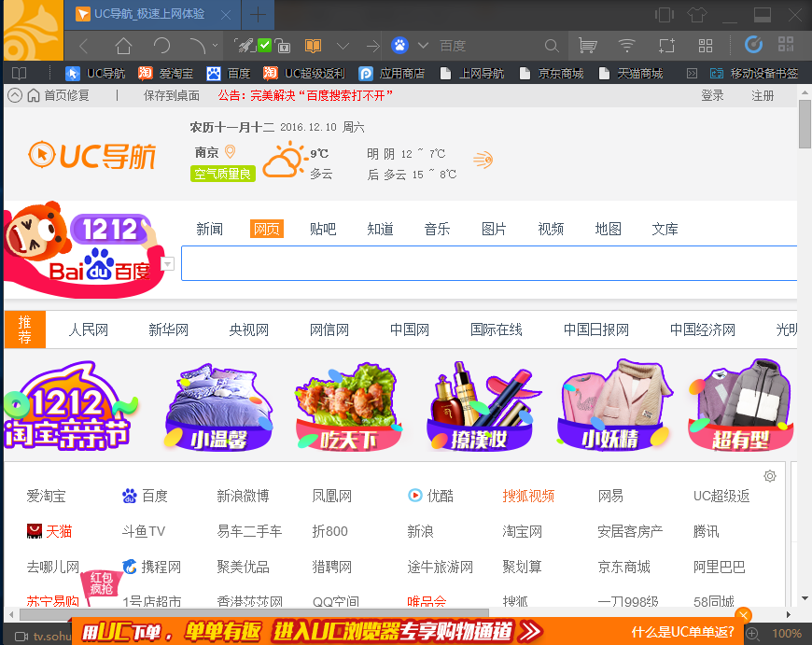Open the apps grid toolbar icon
Viewport: 812px width, 645px height.
(x=706, y=46)
